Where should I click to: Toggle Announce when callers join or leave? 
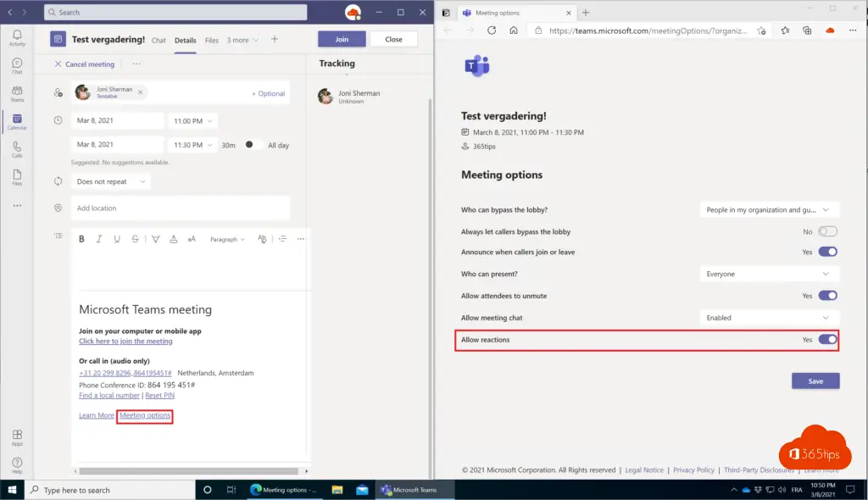[x=827, y=252]
